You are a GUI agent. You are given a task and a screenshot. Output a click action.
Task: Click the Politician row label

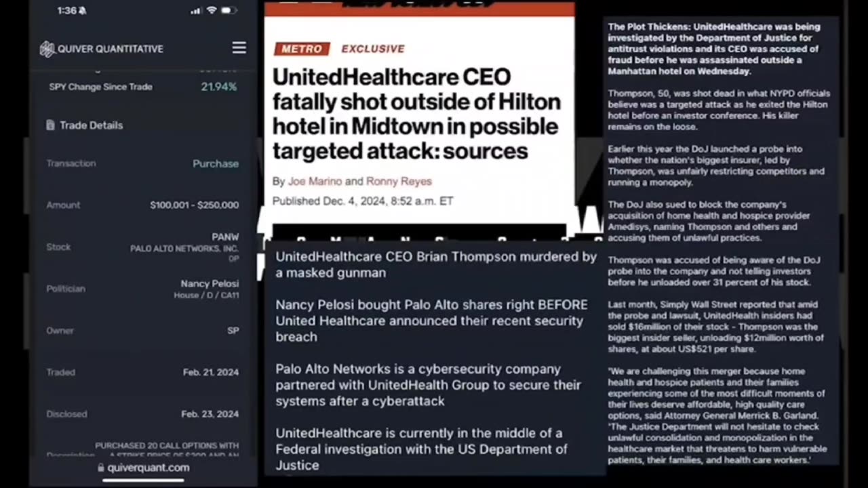tap(66, 289)
